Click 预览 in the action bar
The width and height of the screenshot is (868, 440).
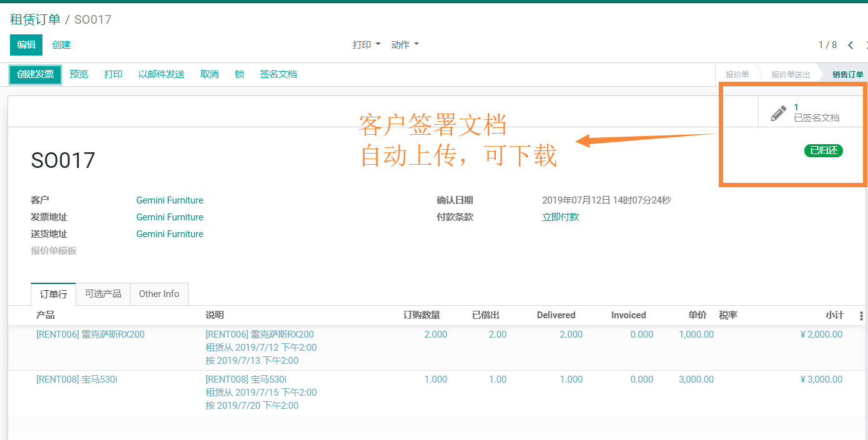pos(79,74)
